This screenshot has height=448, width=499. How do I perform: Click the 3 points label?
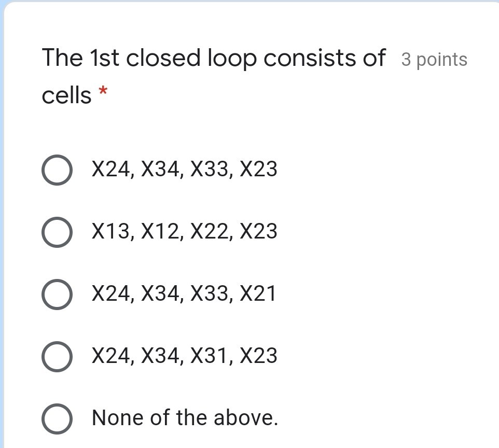(x=434, y=59)
